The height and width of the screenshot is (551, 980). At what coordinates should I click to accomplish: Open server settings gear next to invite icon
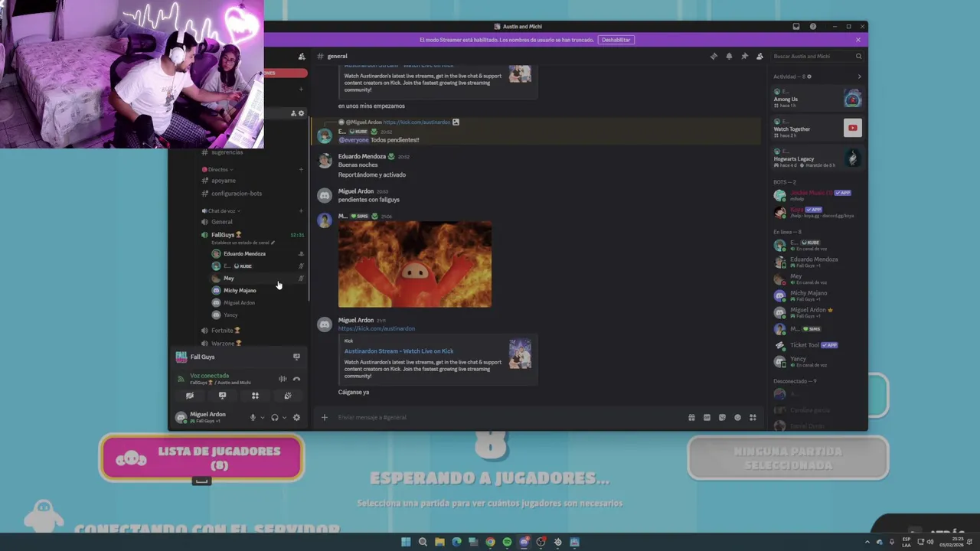pos(301,113)
